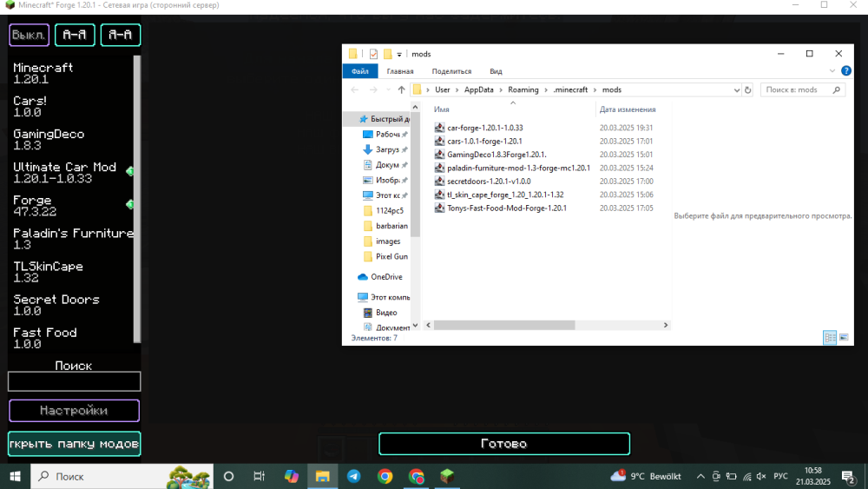Switch to large icons view layout
Image resolution: width=868 pixels, height=489 pixels.
844,337
